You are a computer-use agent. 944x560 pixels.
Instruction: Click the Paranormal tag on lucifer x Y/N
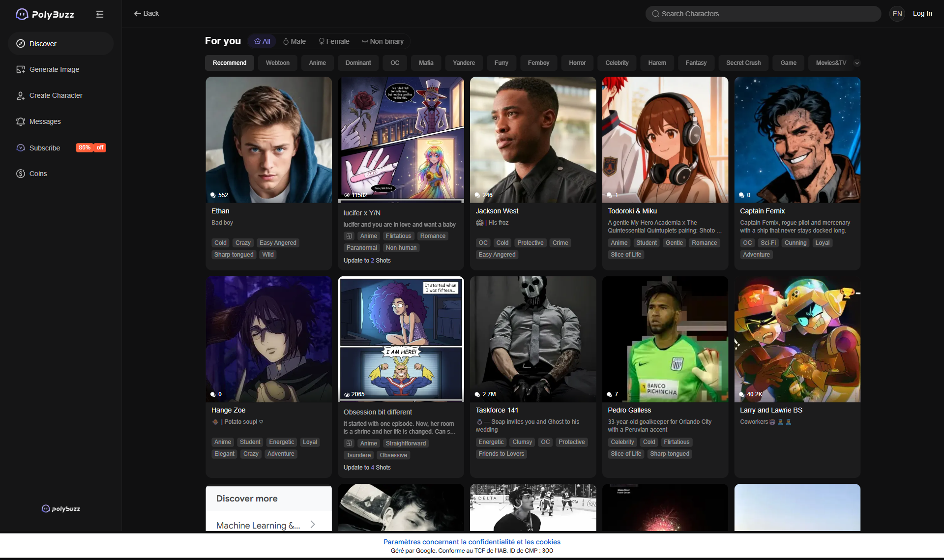[362, 248]
